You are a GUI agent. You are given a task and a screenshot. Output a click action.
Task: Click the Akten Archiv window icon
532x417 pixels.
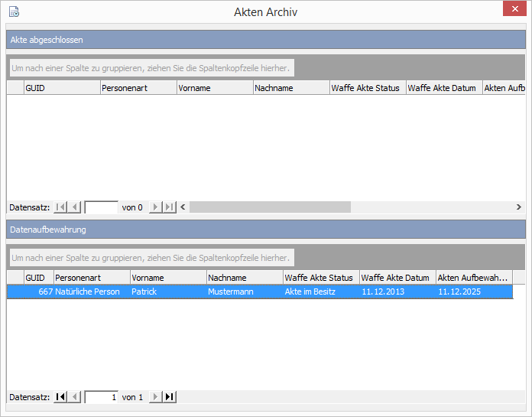[13, 11]
